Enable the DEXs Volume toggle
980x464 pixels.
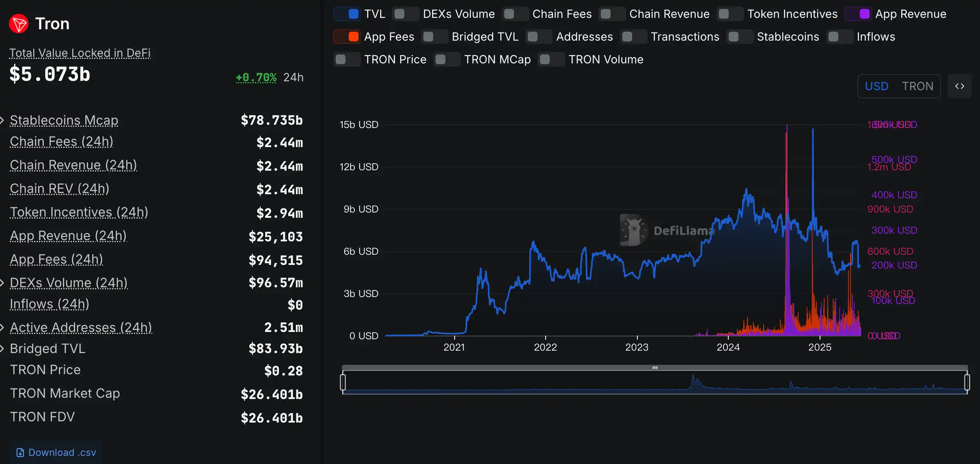click(x=406, y=14)
